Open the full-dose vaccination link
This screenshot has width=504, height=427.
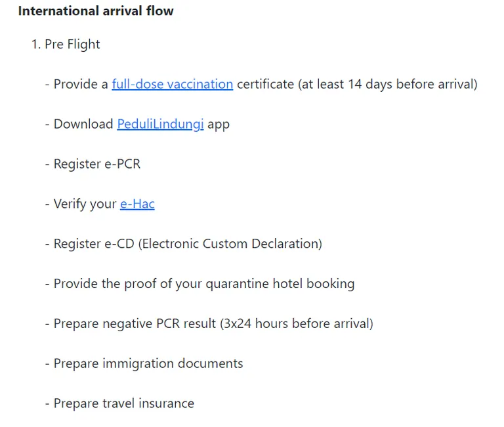click(173, 85)
